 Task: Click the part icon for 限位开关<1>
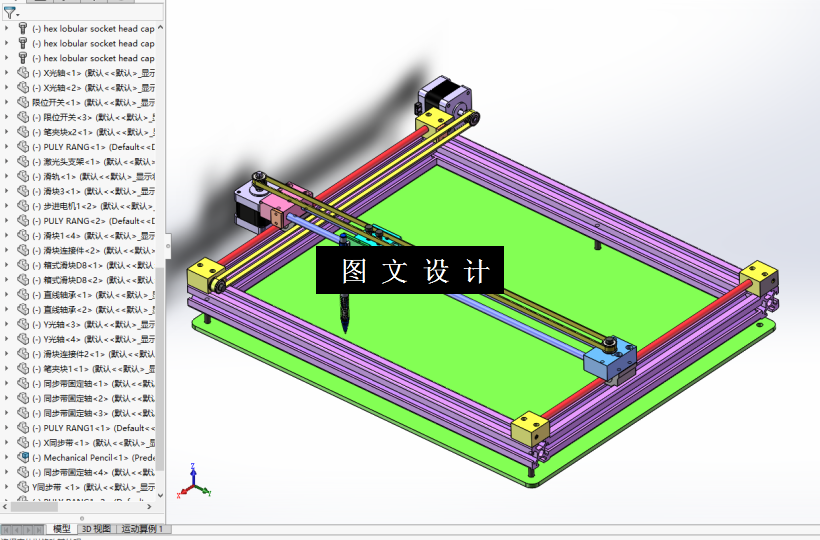click(x=23, y=102)
